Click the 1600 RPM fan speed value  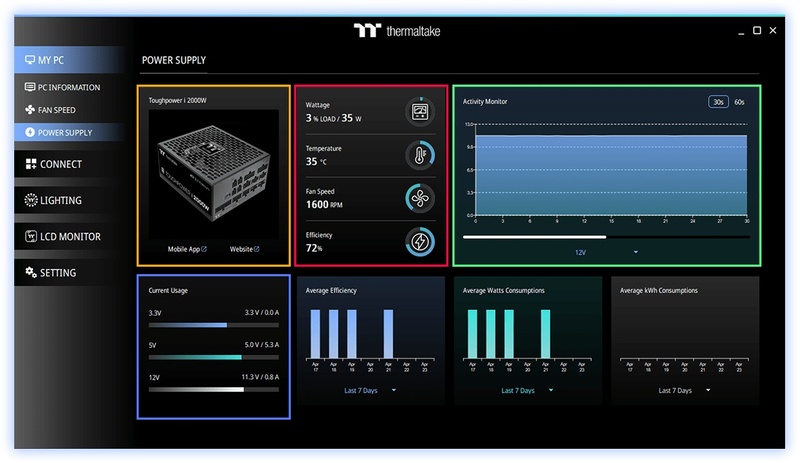(x=324, y=204)
